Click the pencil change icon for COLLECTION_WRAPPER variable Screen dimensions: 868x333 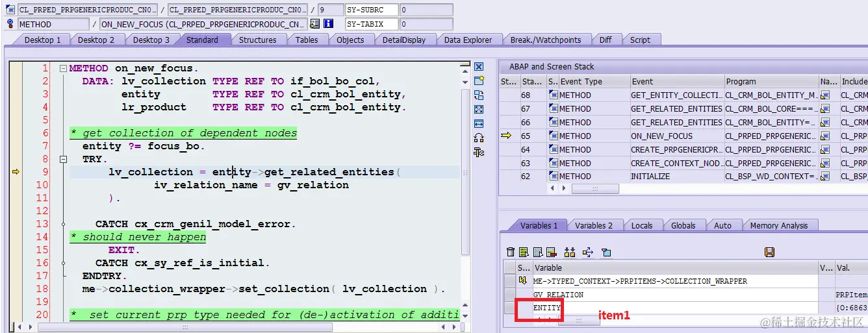pyautogui.click(x=523, y=281)
